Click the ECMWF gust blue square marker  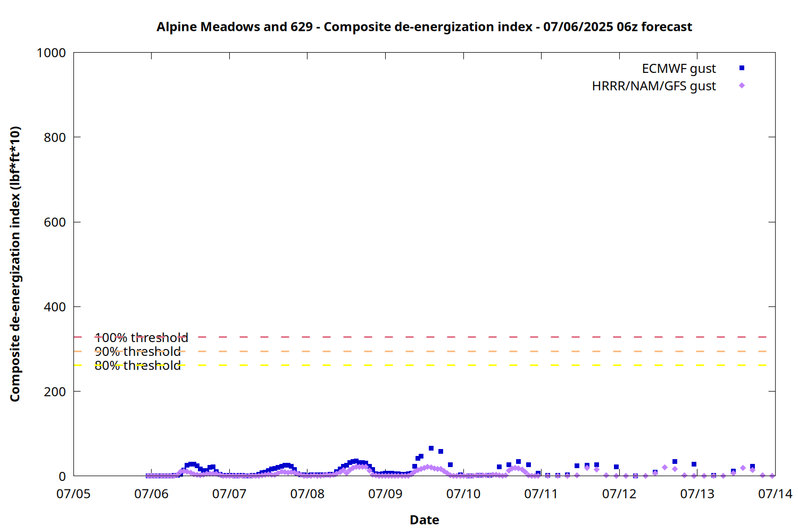click(x=742, y=68)
